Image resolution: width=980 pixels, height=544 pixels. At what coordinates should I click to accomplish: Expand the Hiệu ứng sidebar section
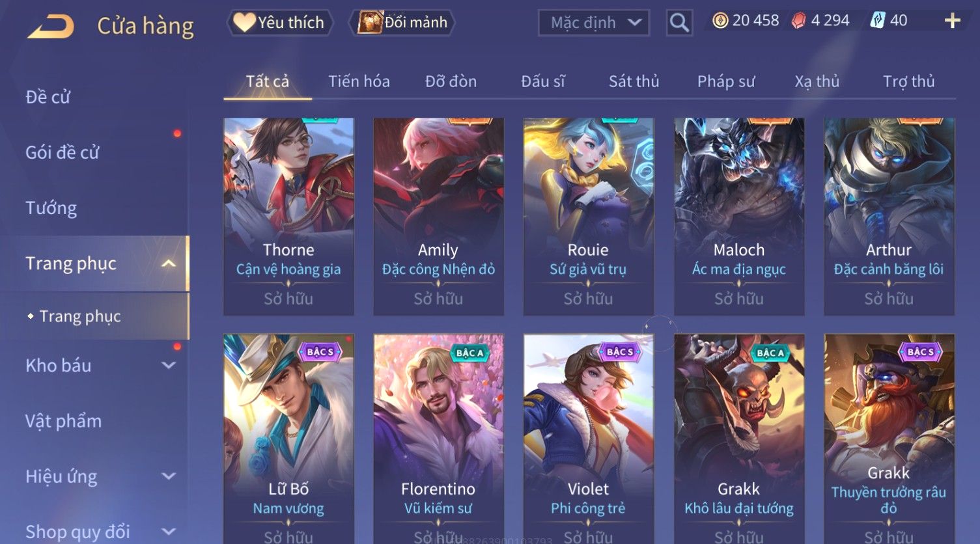point(169,476)
